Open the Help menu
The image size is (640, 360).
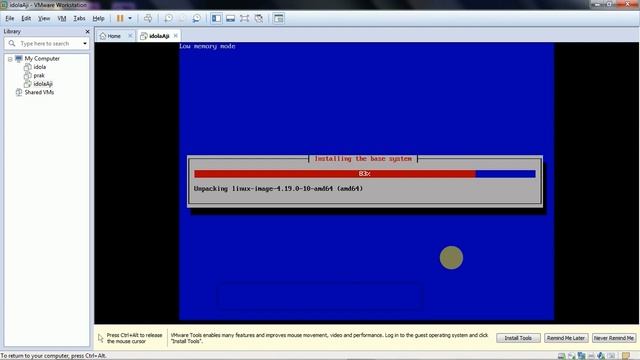[98, 18]
